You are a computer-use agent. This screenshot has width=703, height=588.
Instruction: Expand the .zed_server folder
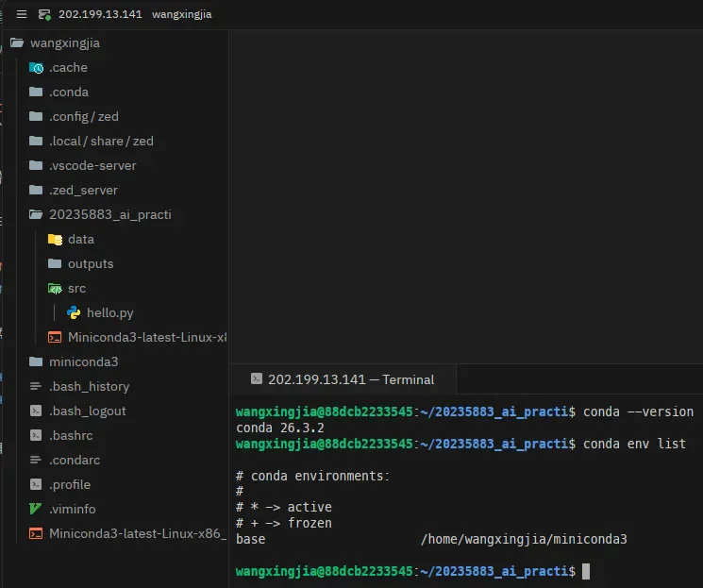point(83,190)
